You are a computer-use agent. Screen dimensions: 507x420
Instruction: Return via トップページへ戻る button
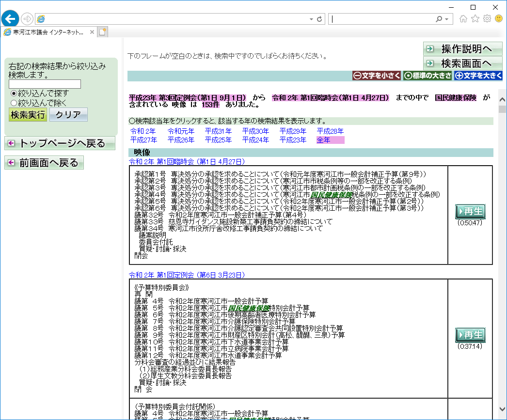click(60, 143)
